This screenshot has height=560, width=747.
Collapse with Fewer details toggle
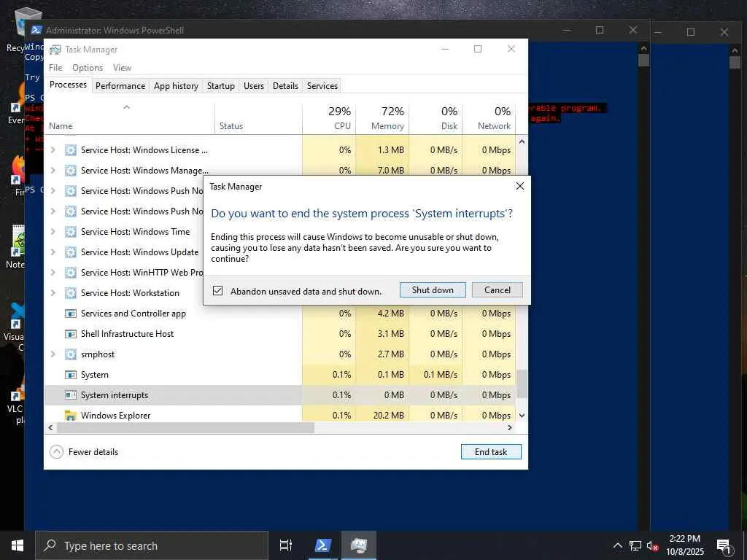point(85,452)
